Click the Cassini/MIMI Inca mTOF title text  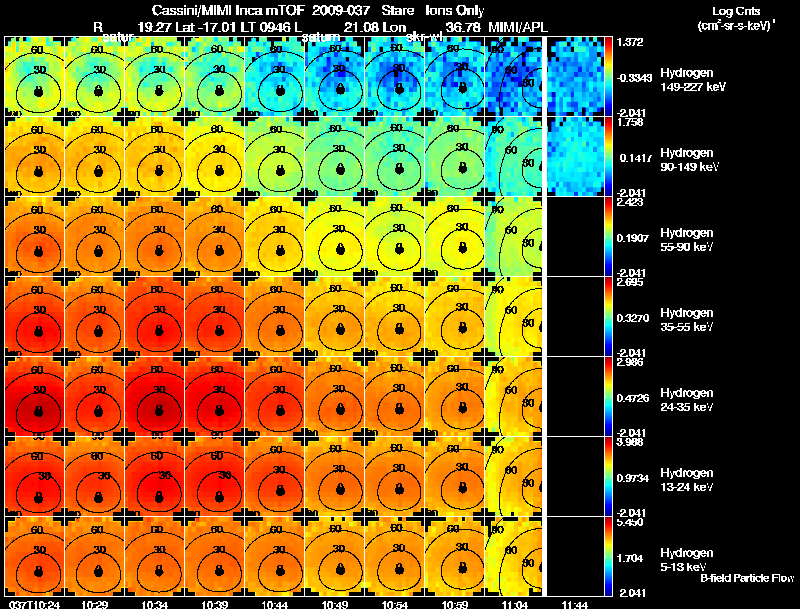point(228,10)
